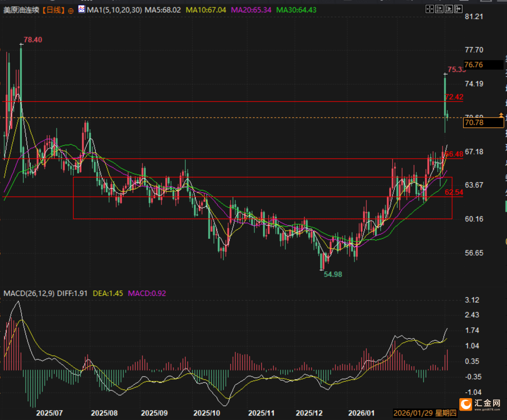Click the 美原油连续 instrument name
Screen dimensions: 507x420
point(21,10)
